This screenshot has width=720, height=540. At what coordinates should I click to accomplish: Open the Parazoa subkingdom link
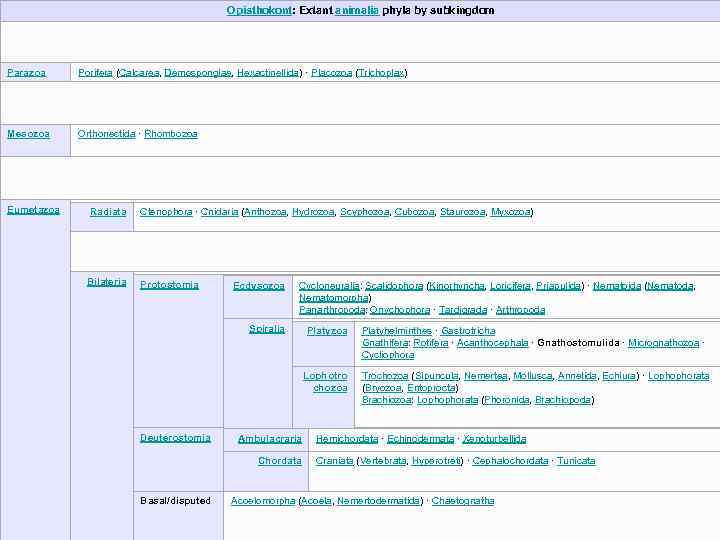26,73
